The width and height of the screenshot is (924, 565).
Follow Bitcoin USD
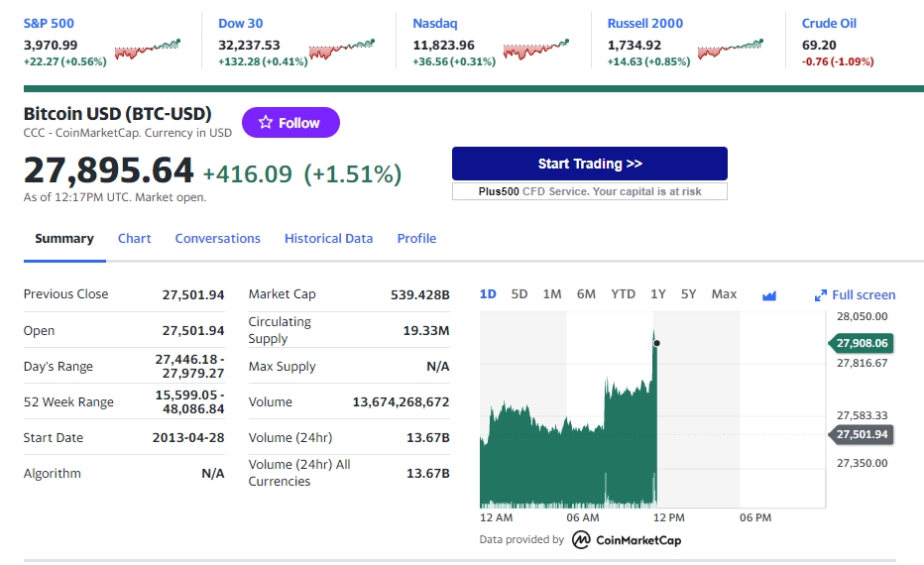[x=290, y=123]
